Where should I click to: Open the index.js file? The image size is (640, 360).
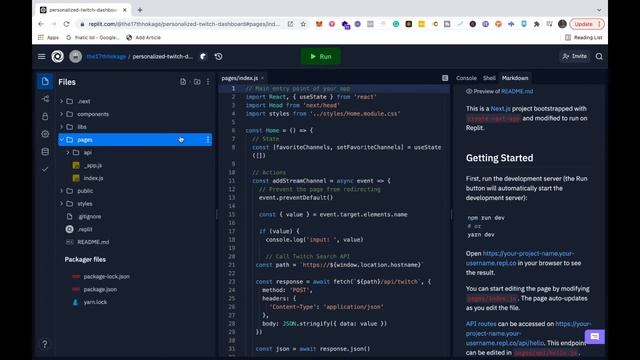click(x=93, y=178)
